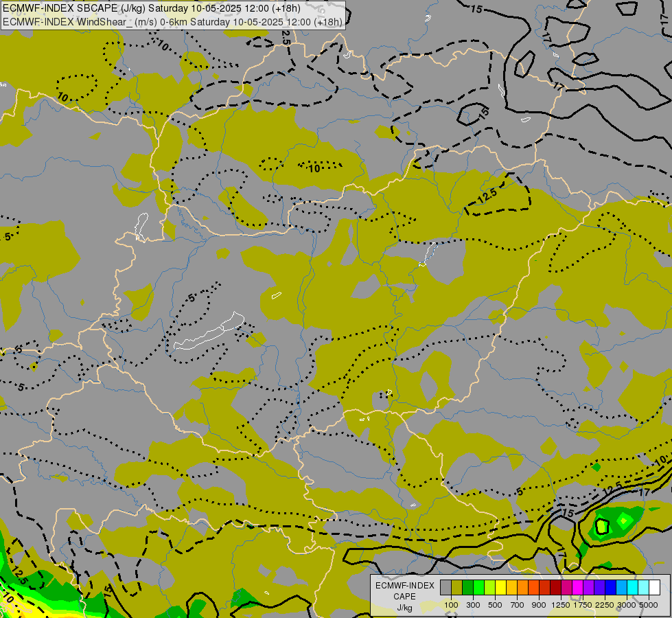Select the deep pink legend swatch
This screenshot has height=618, width=672.
(566, 588)
